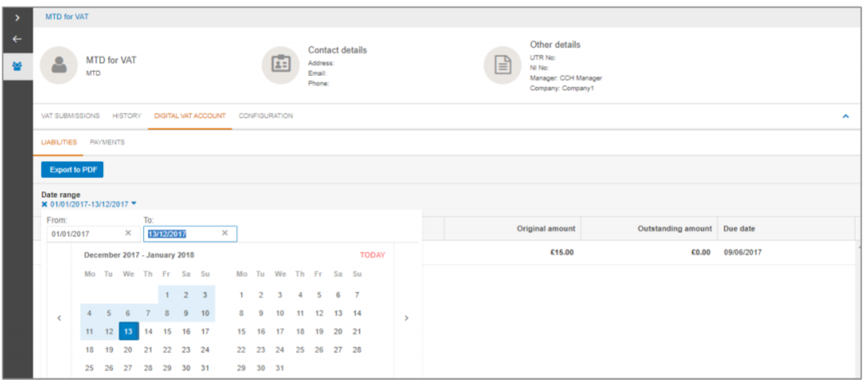Select the Liabilities sub-tab
Image resolution: width=868 pixels, height=380 pixels.
[x=59, y=142]
